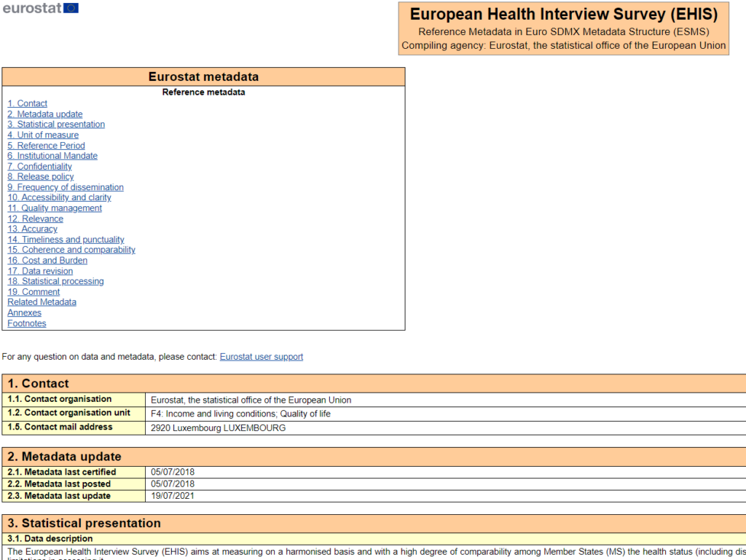746x560 pixels.
Task: Open the 'Annexes' link
Action: pos(25,313)
